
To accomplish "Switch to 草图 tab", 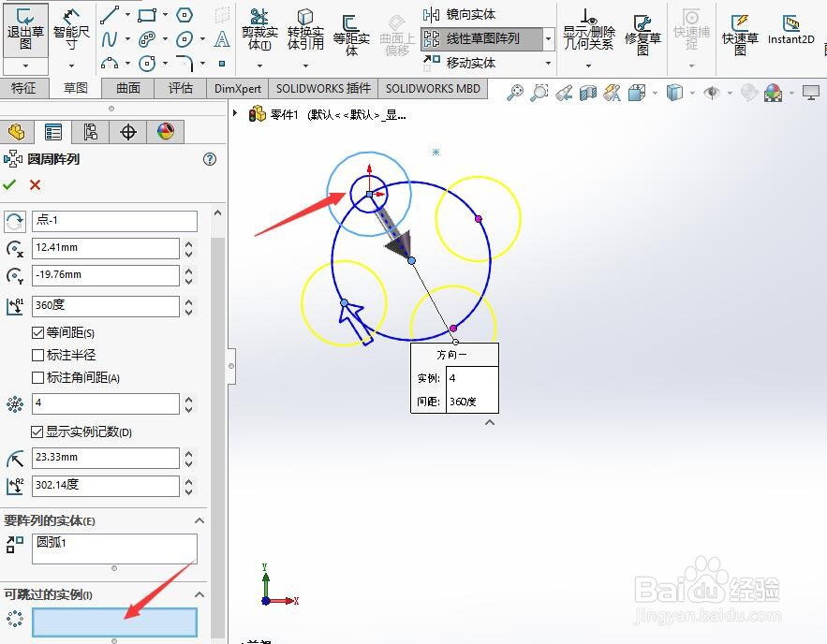I will tap(76, 89).
